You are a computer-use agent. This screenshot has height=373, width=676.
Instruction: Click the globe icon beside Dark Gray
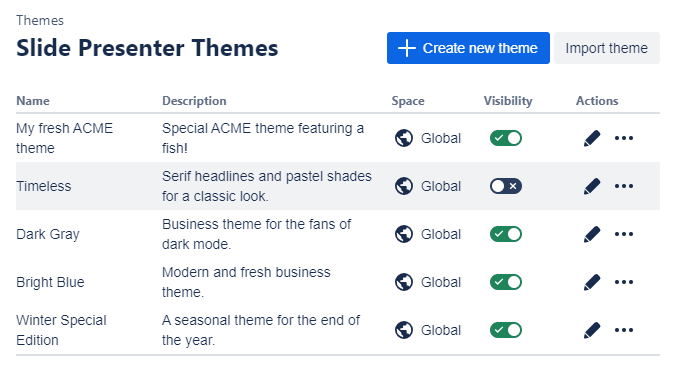tap(404, 234)
